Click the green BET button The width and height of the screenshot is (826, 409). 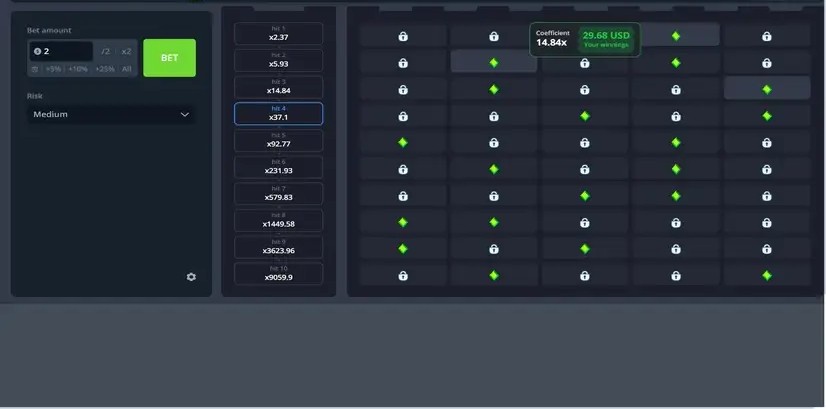(x=169, y=58)
